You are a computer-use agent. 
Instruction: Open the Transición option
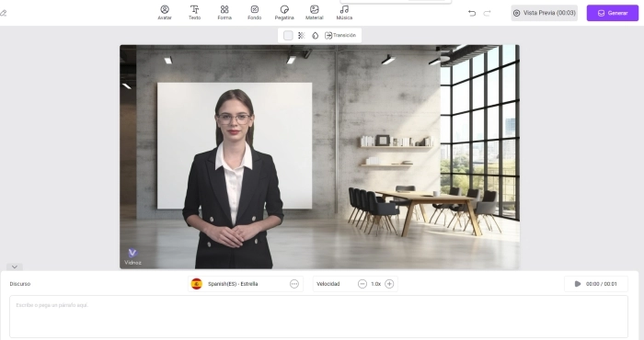[x=340, y=35]
